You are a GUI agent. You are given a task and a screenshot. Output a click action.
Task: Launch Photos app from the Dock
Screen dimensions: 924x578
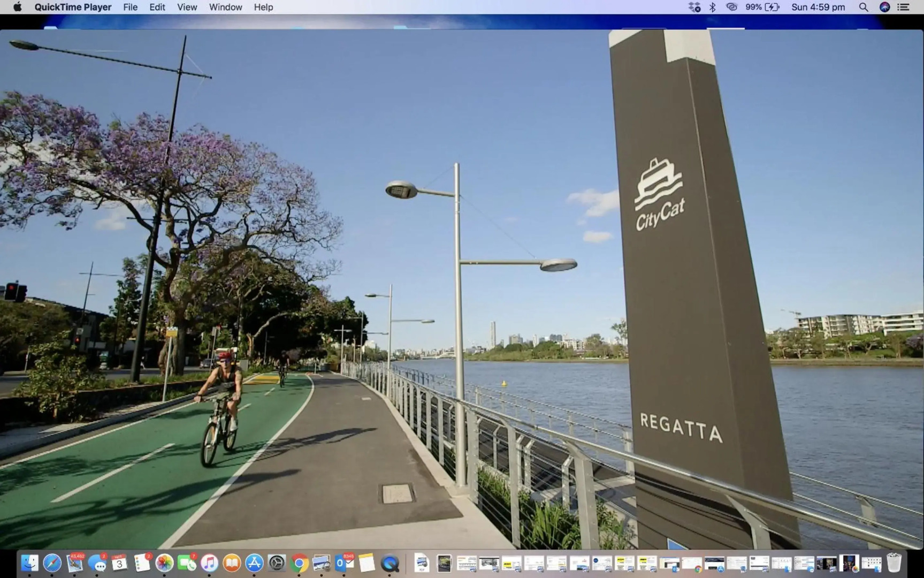[x=164, y=563]
